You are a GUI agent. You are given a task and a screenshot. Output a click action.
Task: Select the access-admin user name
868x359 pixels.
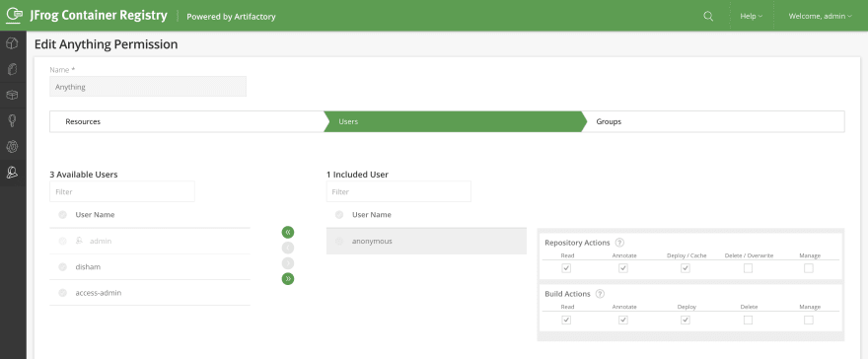98,293
